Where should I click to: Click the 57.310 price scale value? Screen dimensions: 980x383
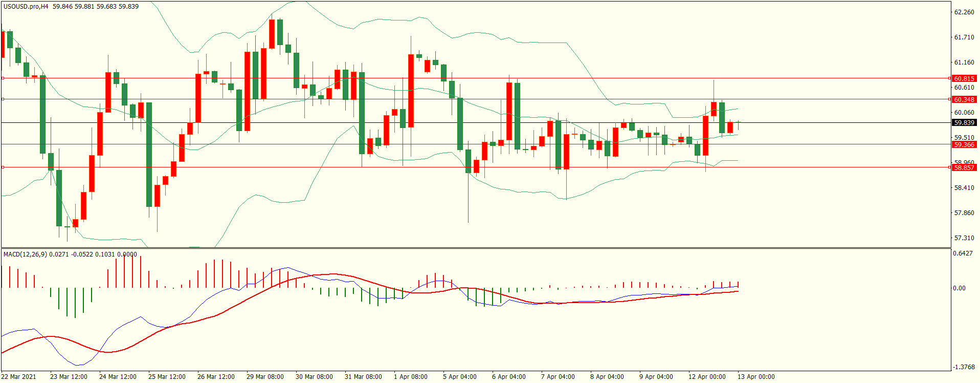(x=964, y=238)
